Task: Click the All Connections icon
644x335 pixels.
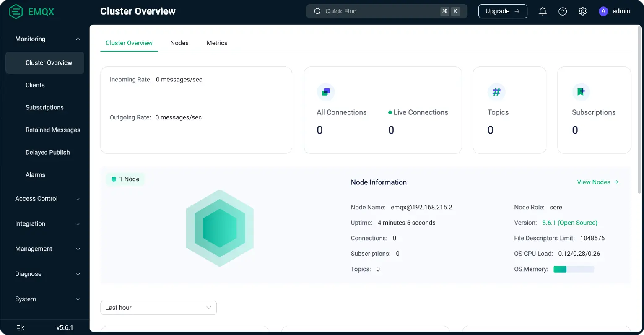Action: [x=326, y=92]
